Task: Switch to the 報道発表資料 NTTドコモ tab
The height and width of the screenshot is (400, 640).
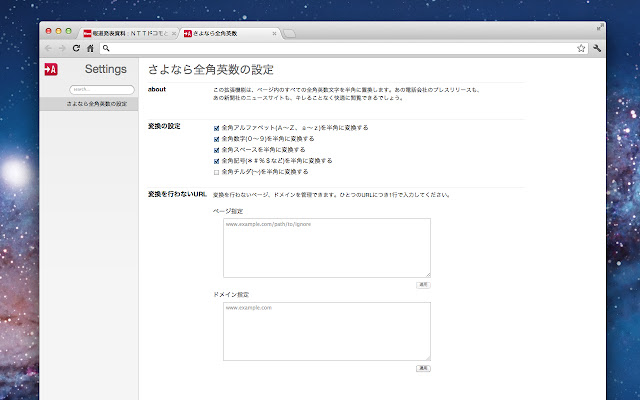Action: point(130,33)
